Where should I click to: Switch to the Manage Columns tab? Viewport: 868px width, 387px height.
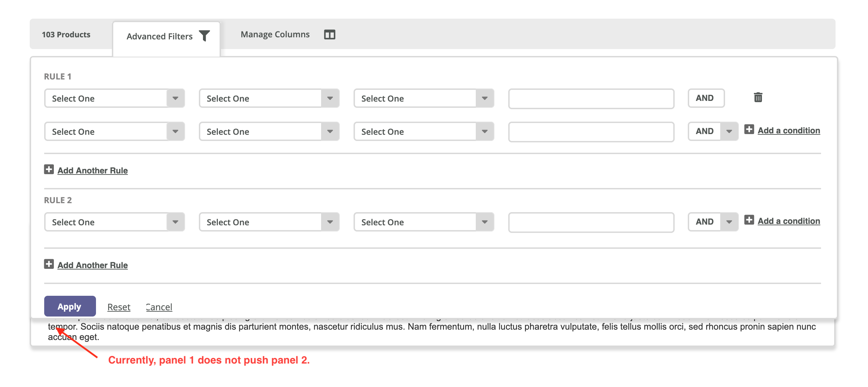[276, 35]
